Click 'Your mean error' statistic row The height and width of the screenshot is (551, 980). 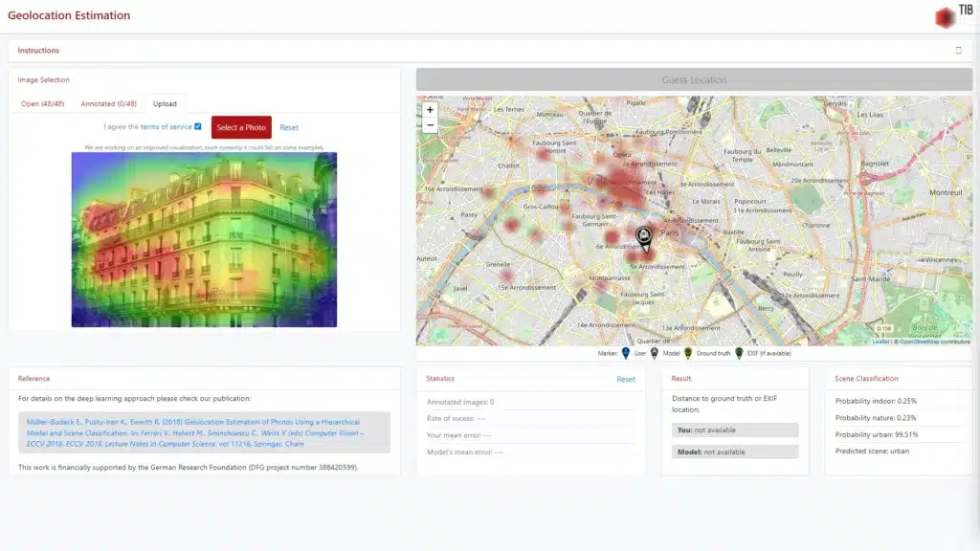point(530,435)
